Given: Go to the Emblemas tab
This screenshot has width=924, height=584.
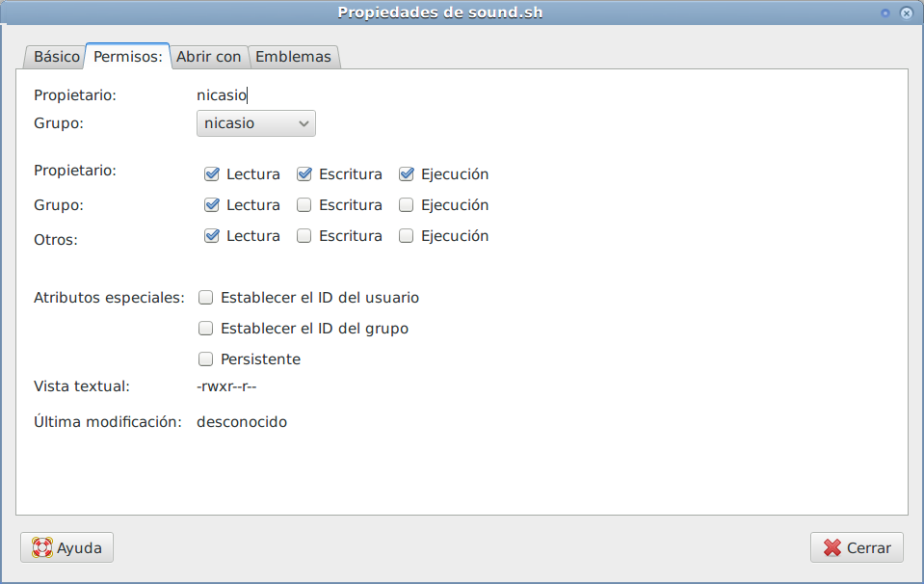Looking at the screenshot, I should (293, 57).
